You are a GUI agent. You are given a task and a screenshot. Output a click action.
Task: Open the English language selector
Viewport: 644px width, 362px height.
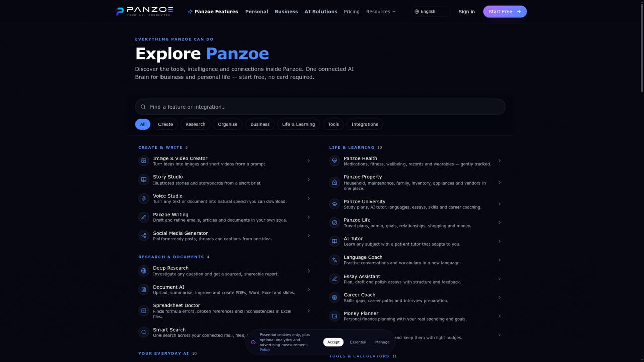pyautogui.click(x=430, y=11)
